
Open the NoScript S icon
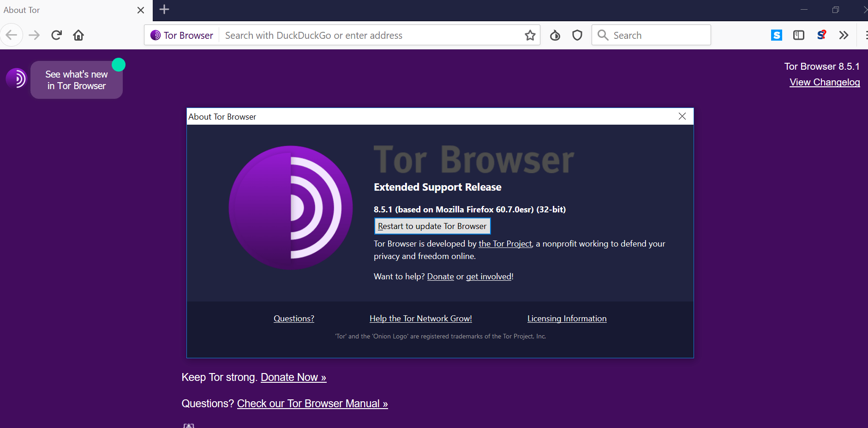coord(821,35)
